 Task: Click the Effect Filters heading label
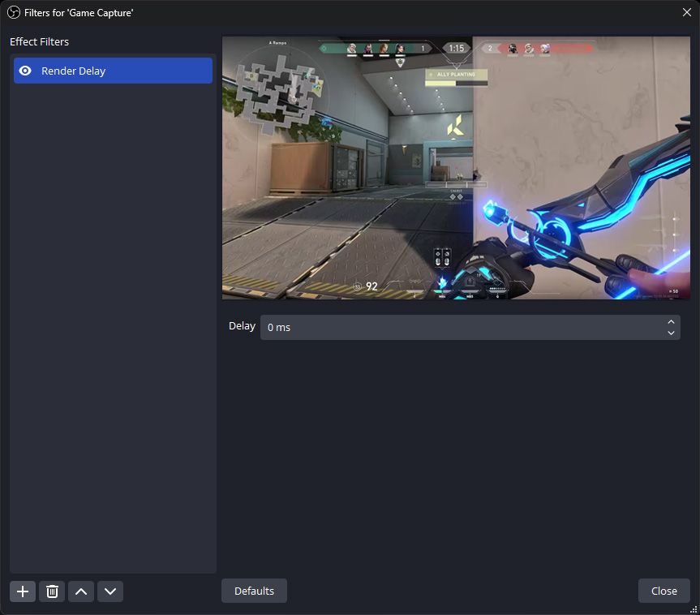pyautogui.click(x=39, y=41)
